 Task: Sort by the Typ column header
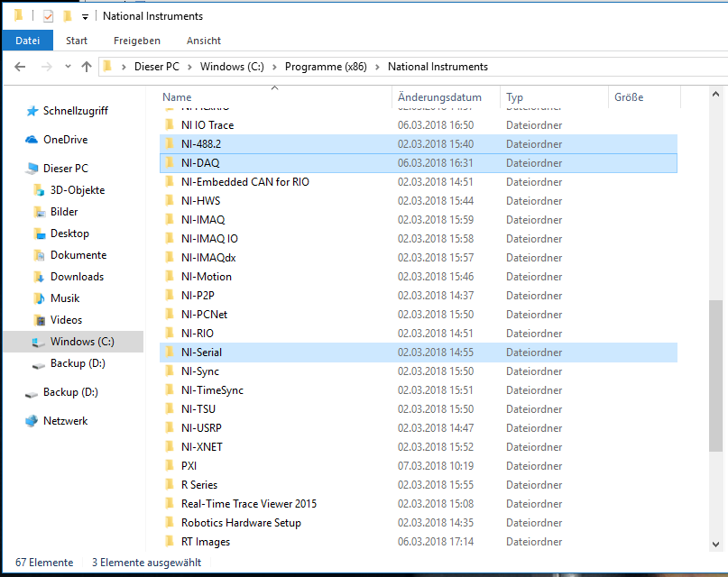coord(514,97)
